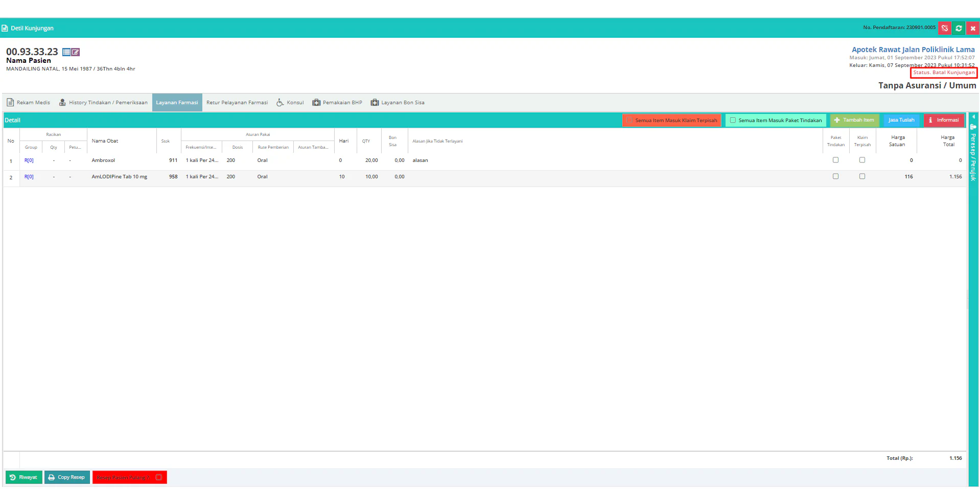The width and height of the screenshot is (980, 489).
Task: Click the red unlink icon beside registration number
Action: [x=945, y=28]
